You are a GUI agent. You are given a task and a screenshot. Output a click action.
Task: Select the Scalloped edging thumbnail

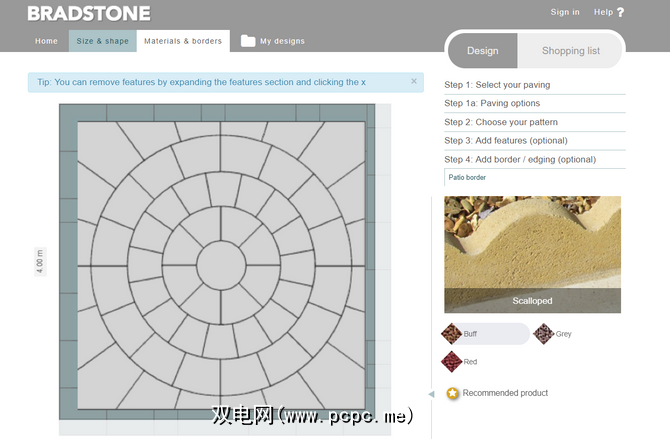click(532, 254)
